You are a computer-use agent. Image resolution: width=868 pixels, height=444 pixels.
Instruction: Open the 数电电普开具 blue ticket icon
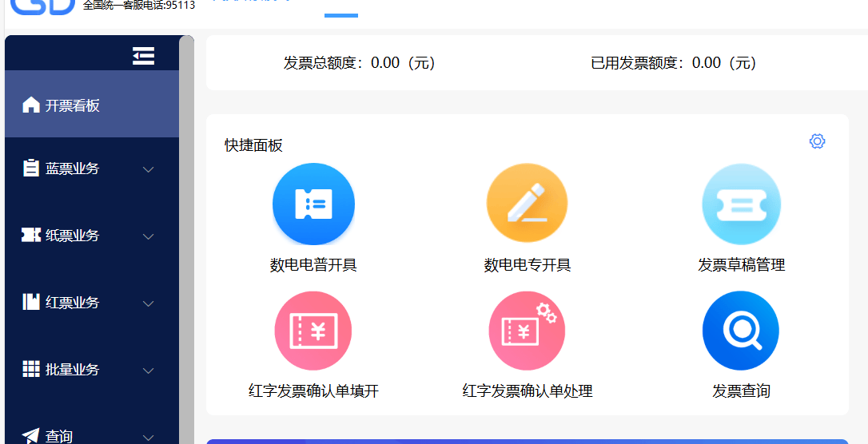coord(313,204)
